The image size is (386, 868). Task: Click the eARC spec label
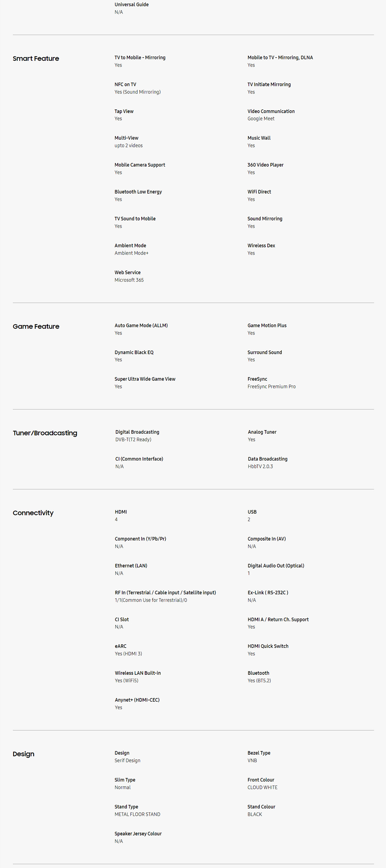coord(120,646)
